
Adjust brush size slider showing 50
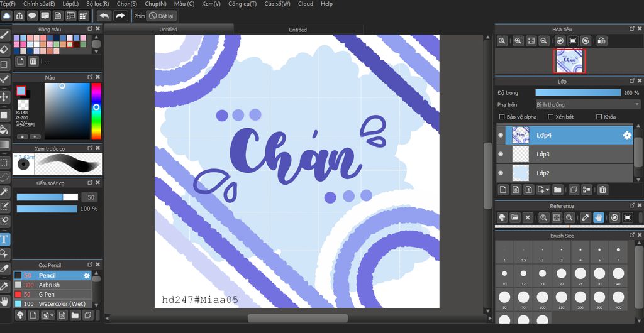[47, 197]
